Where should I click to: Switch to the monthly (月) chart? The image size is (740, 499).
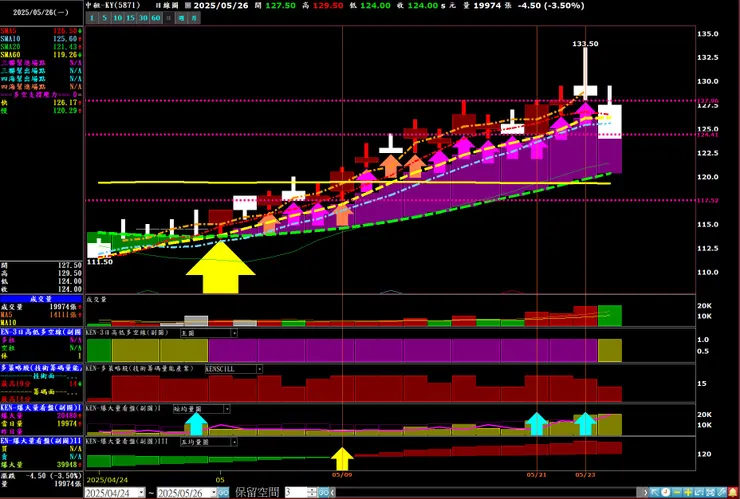[x=194, y=18]
